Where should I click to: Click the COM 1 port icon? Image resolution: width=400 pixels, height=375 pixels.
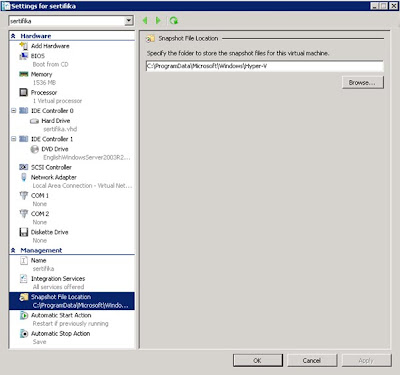(x=24, y=195)
